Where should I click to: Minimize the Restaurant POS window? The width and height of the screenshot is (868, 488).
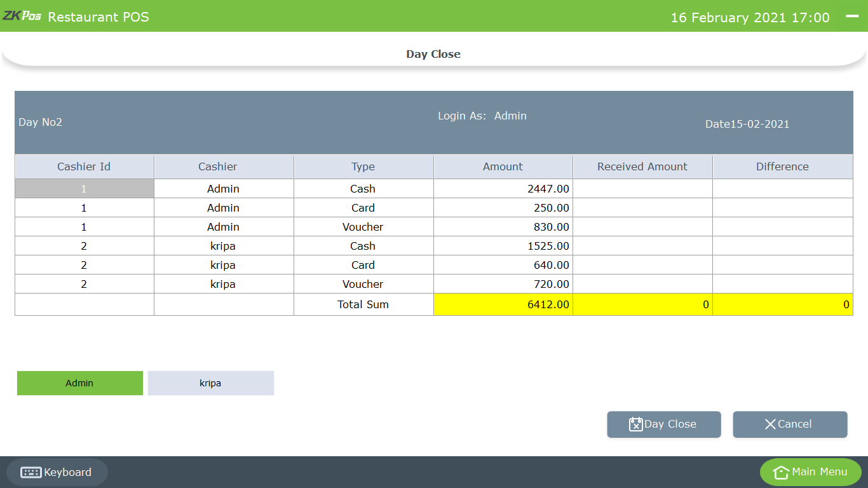coord(852,17)
